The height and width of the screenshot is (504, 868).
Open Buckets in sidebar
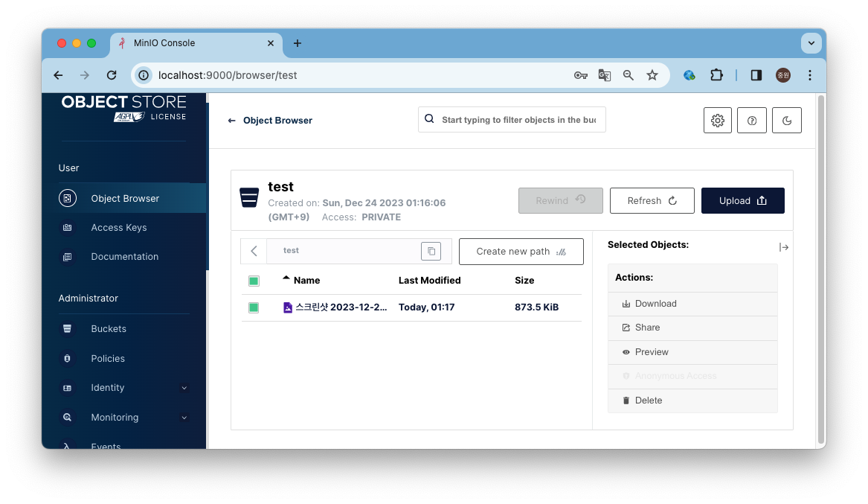coord(124,328)
